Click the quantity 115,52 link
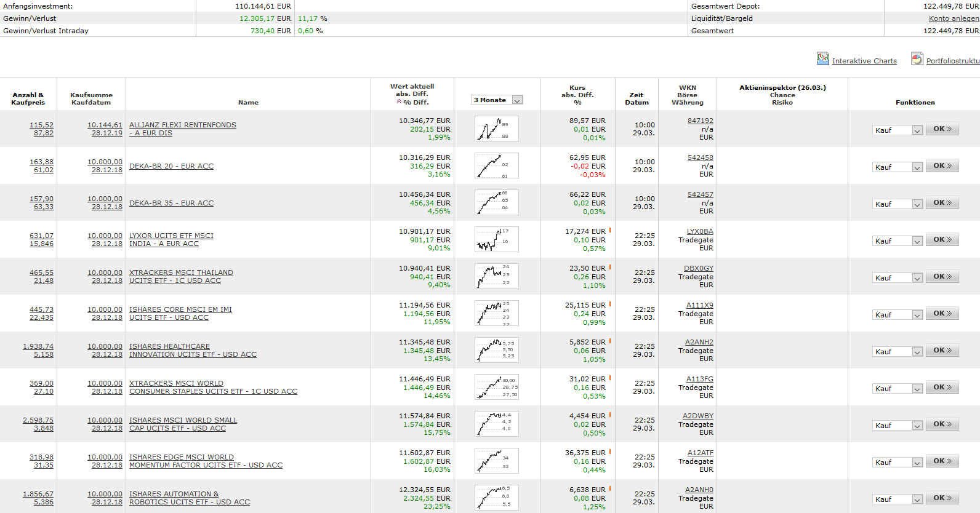980x513 pixels. [41, 125]
